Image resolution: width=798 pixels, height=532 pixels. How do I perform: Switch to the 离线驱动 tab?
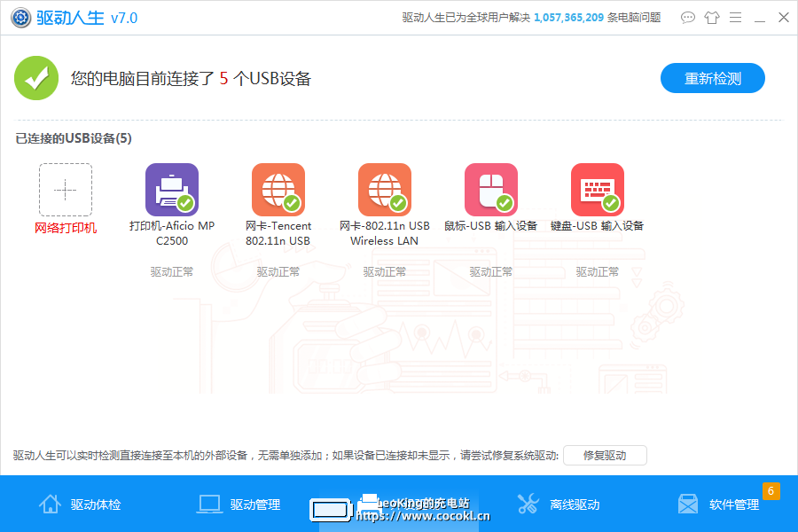[x=559, y=504]
